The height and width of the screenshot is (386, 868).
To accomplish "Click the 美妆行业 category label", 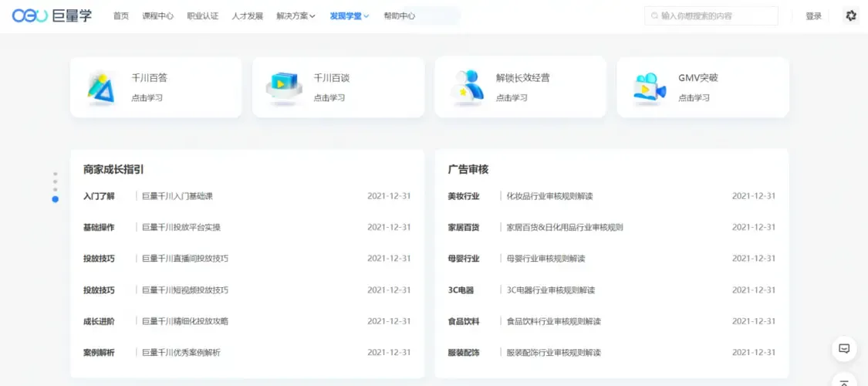I will [x=464, y=196].
